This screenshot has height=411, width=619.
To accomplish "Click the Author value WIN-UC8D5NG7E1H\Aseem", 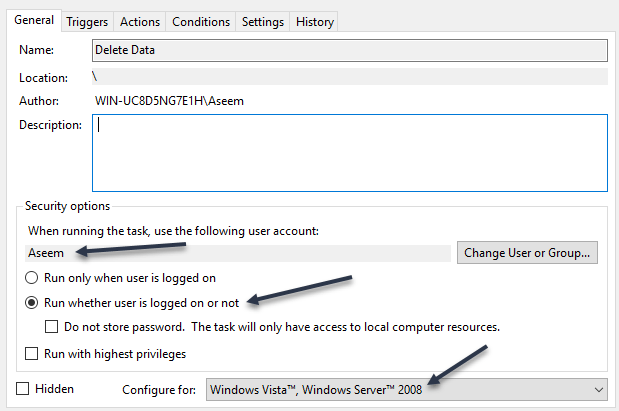I will 167,101.
